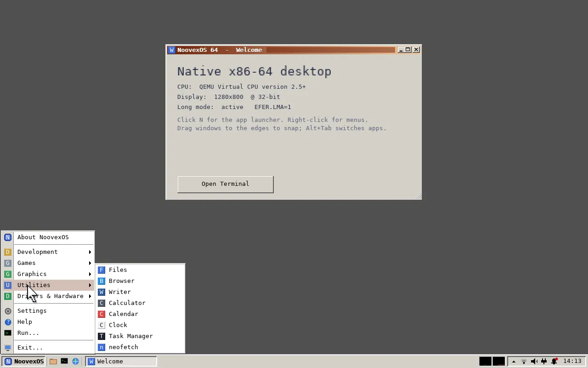Choose Help in the launcher menu
The height and width of the screenshot is (368, 588).
(x=48, y=322)
